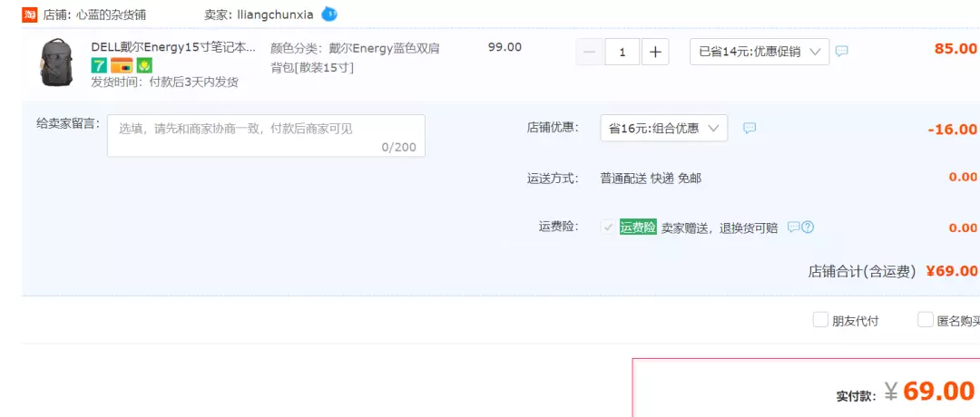Click the shop discount amount -16.00

point(952,130)
